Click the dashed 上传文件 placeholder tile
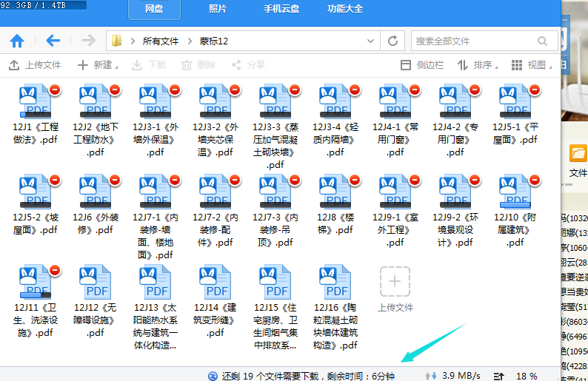 pos(395,289)
